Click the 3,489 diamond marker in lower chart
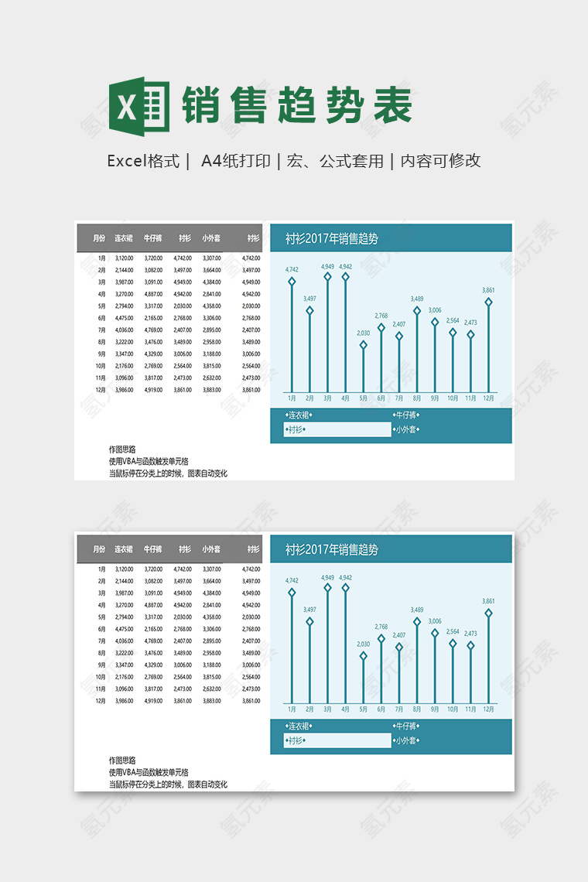The height and width of the screenshot is (882, 588). click(x=417, y=621)
